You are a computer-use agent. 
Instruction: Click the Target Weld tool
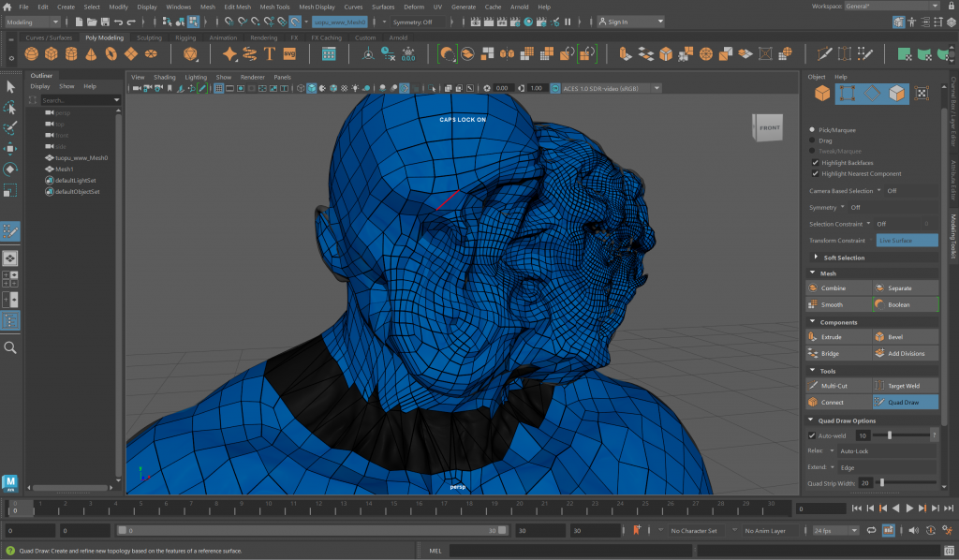[906, 385]
